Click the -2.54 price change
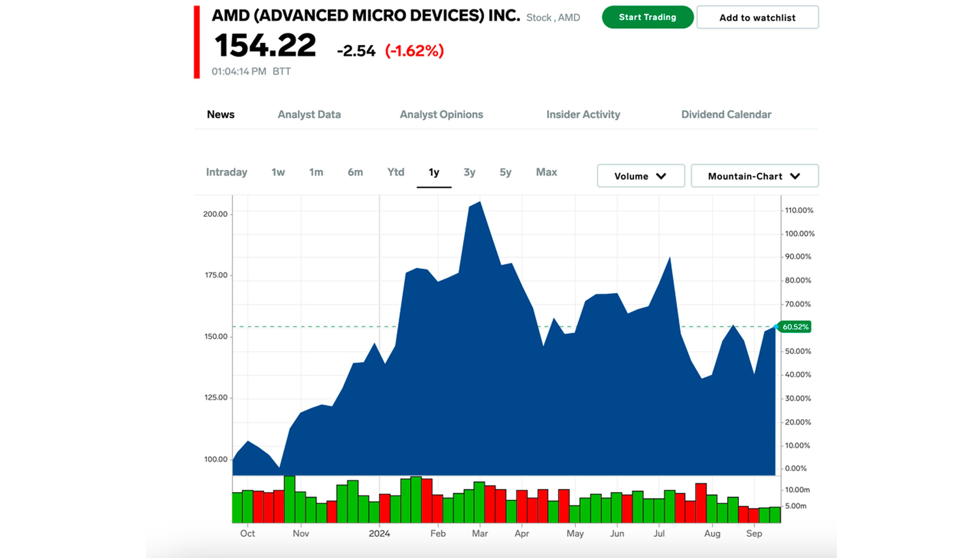980x558 pixels. tap(356, 51)
